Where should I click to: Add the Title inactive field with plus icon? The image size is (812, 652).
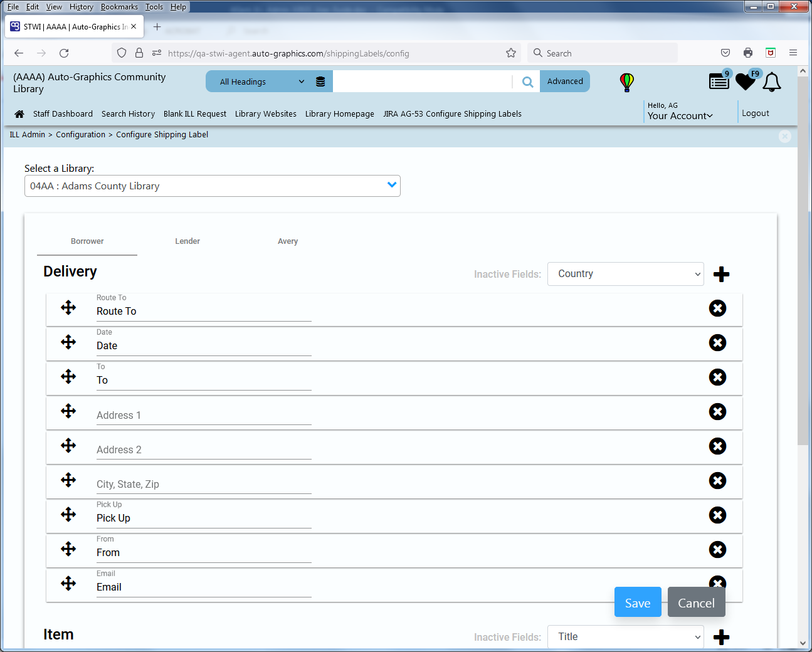[x=722, y=637]
